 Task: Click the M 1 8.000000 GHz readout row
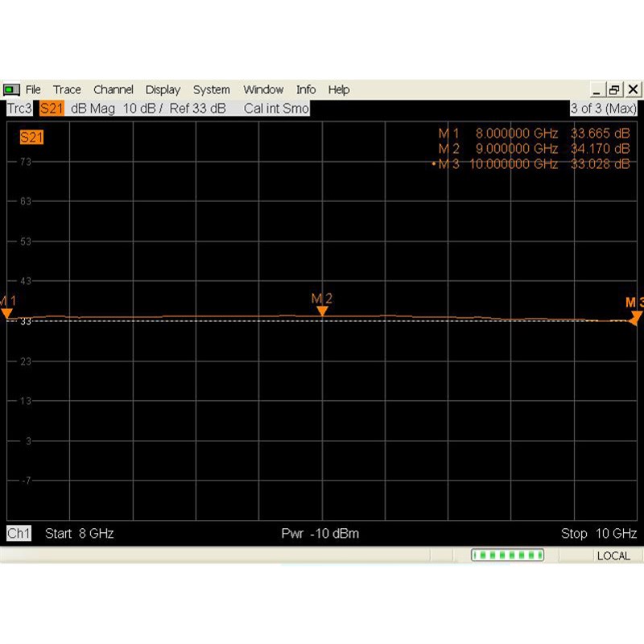point(534,134)
